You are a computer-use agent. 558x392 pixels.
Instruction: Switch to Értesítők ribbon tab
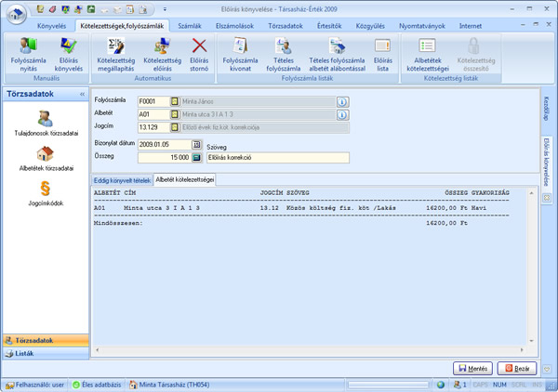[329, 26]
